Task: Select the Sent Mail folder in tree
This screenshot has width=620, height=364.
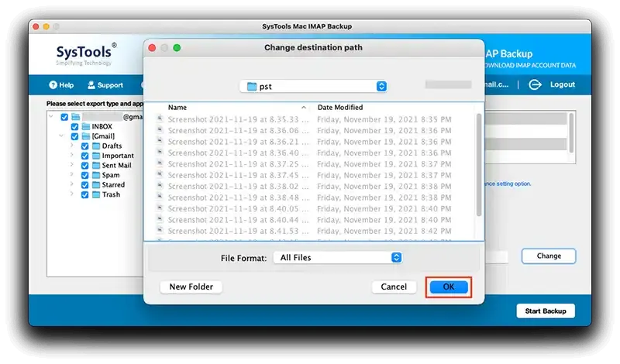Action: 117,166
